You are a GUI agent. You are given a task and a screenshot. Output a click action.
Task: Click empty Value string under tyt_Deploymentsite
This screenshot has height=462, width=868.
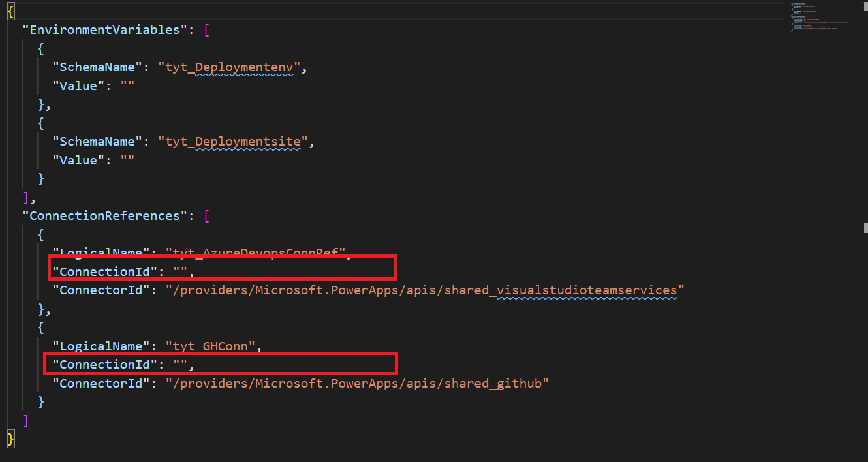[127, 160]
